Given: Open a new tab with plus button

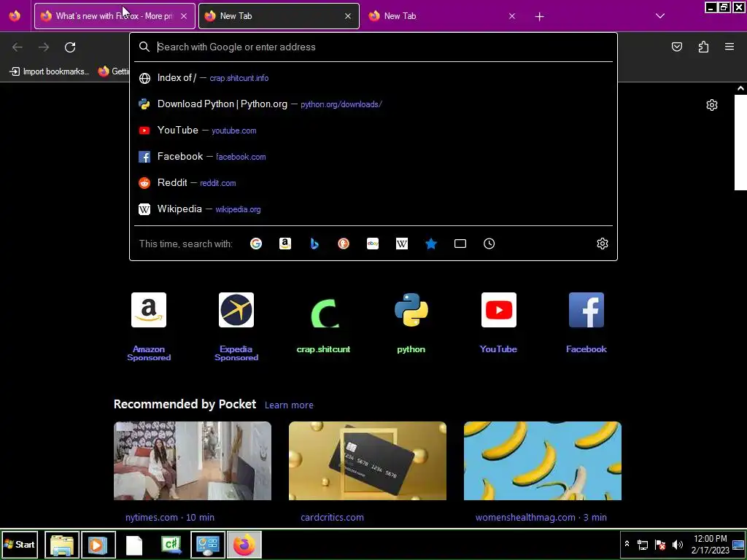Looking at the screenshot, I should point(539,16).
